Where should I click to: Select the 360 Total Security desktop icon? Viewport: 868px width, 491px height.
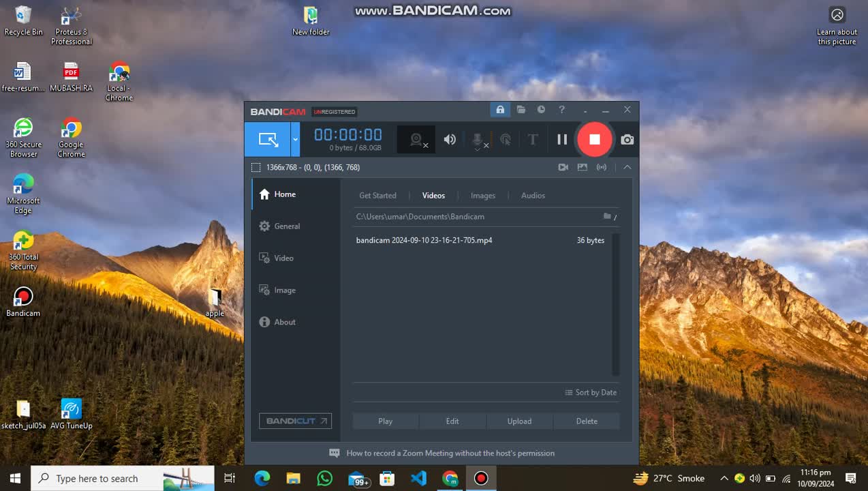tap(23, 250)
